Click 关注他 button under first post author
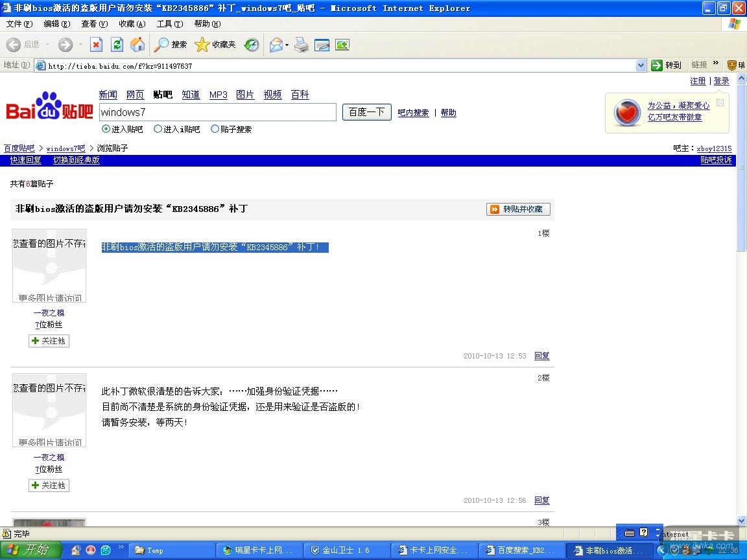This screenshot has height=560, width=747. [x=49, y=340]
